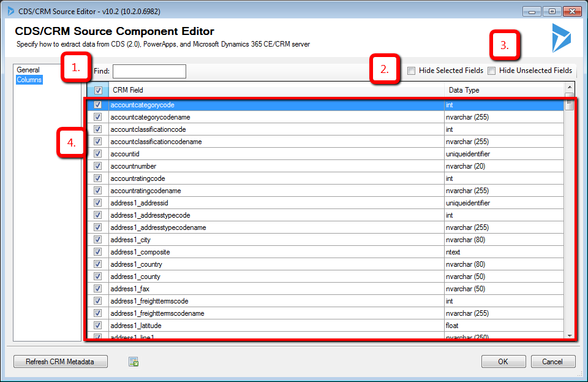Open the Columns page

(x=29, y=80)
